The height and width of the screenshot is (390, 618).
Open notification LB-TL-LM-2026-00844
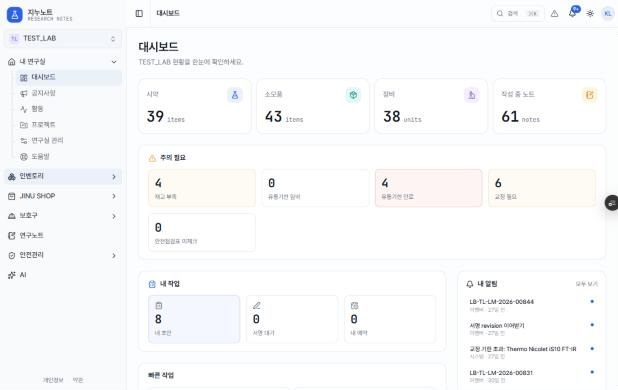click(531, 305)
